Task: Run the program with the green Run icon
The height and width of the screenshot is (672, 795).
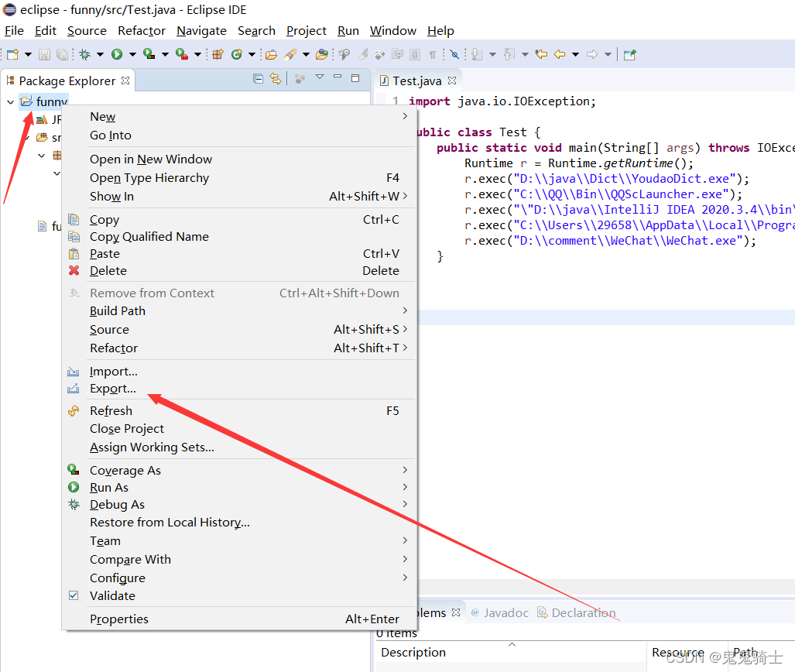Action: [117, 54]
